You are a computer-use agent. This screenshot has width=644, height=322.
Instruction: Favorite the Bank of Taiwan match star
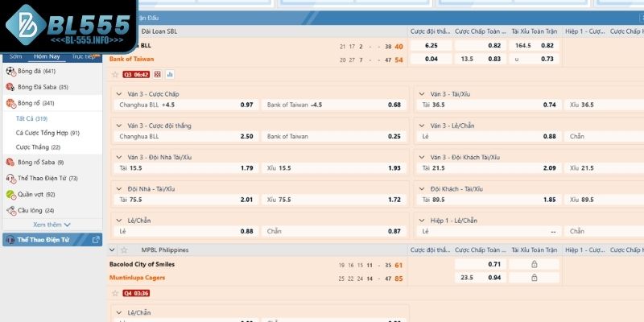pos(114,74)
